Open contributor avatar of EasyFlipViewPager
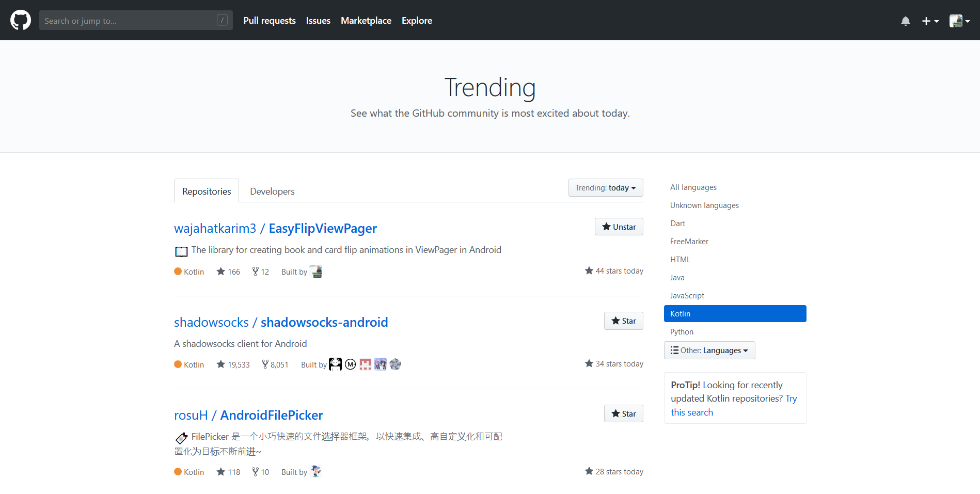This screenshot has height=494, width=980. point(316,272)
